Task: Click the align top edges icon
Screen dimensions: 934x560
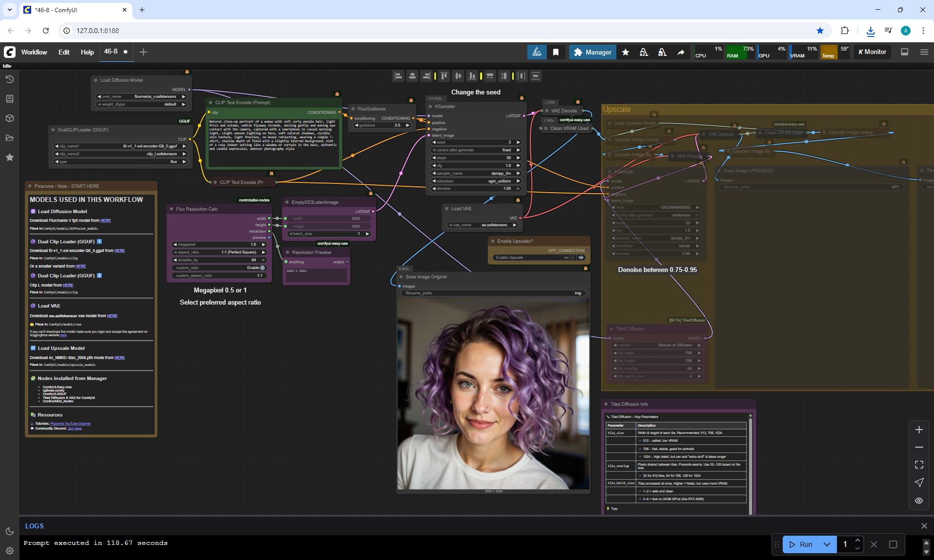Action: click(x=444, y=76)
